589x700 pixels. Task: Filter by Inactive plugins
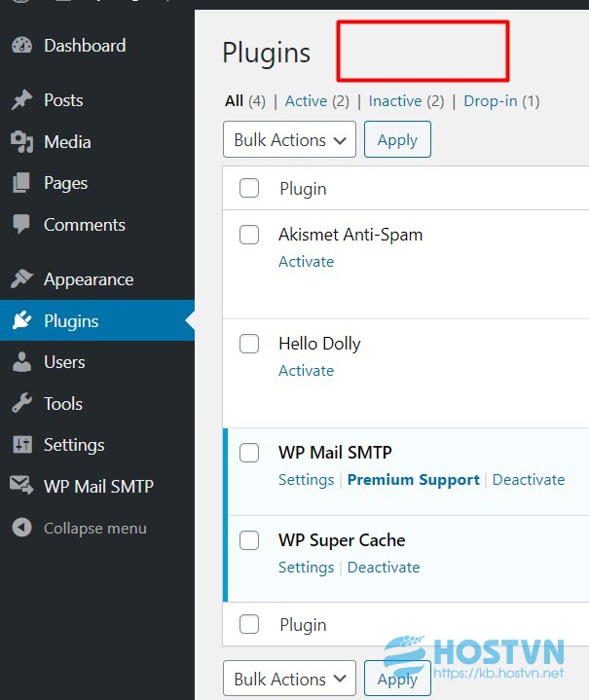pyautogui.click(x=395, y=101)
